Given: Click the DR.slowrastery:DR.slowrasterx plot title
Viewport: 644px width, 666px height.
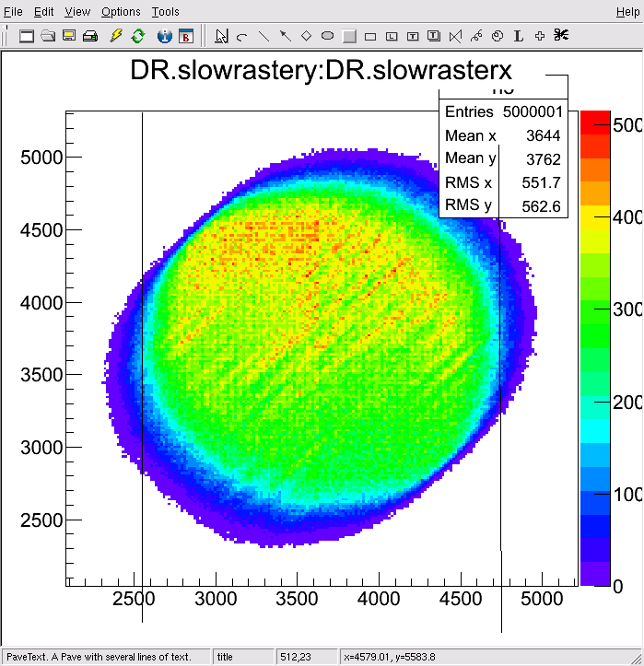Looking at the screenshot, I should click(x=321, y=70).
